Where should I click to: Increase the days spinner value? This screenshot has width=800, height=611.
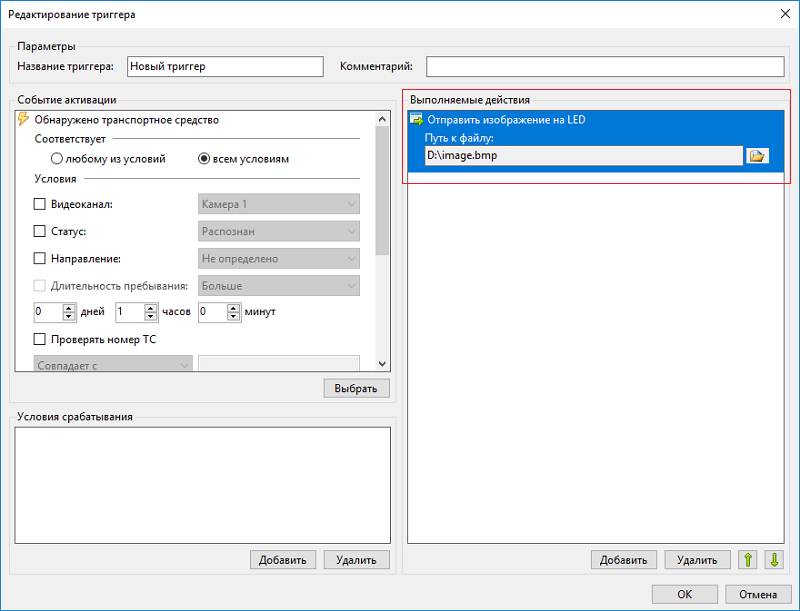click(x=69, y=308)
